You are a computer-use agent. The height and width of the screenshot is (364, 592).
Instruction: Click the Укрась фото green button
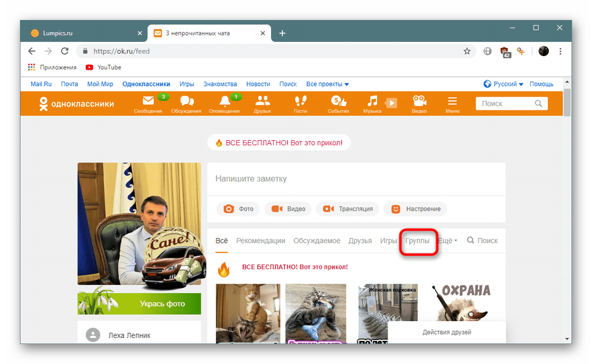click(140, 304)
